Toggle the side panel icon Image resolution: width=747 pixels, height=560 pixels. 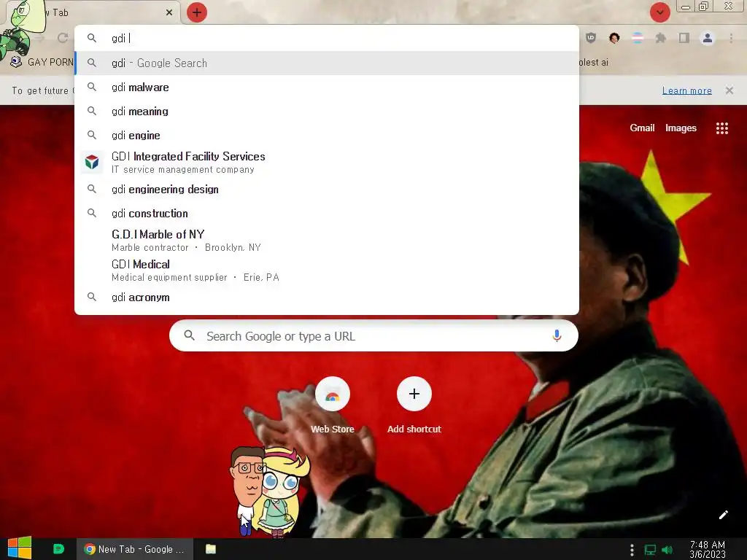tap(684, 38)
